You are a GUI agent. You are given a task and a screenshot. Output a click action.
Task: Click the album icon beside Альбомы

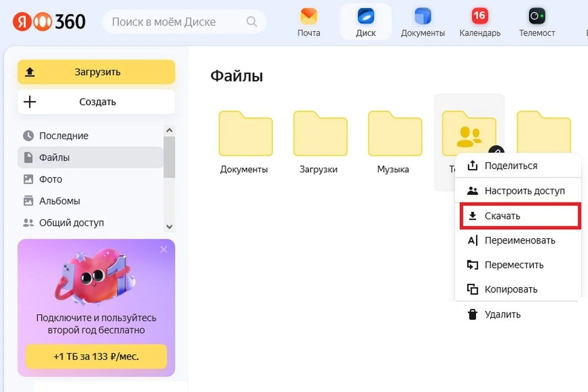coord(28,201)
